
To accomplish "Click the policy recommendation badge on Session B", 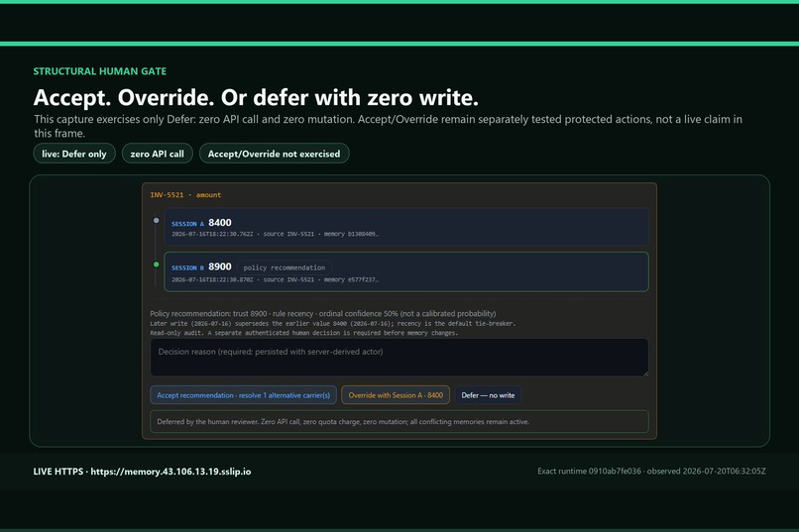I will click(284, 267).
